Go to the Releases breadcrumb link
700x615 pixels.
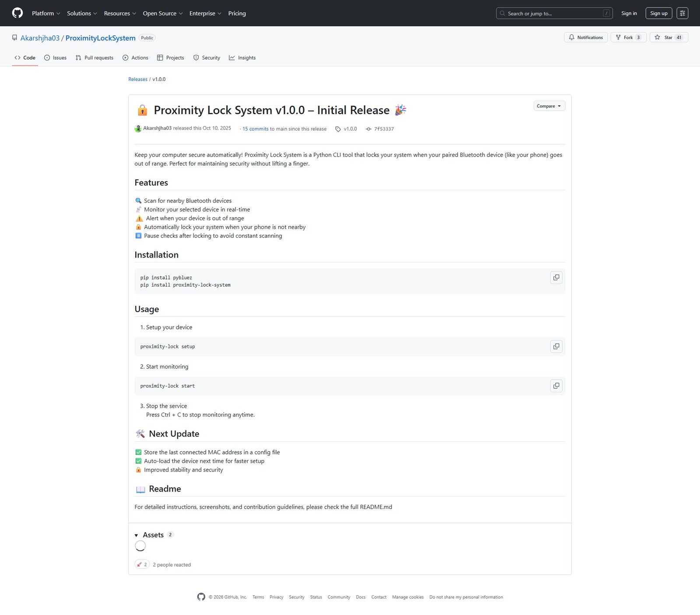coord(138,79)
